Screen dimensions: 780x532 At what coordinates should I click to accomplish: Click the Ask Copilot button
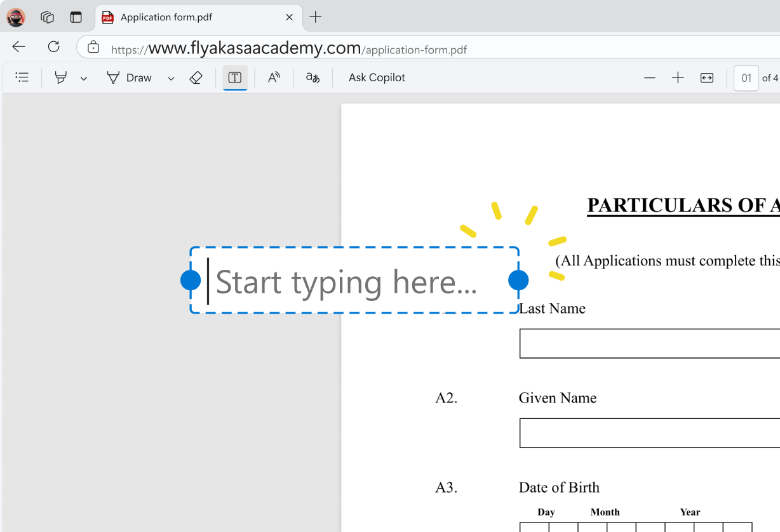pyautogui.click(x=377, y=78)
